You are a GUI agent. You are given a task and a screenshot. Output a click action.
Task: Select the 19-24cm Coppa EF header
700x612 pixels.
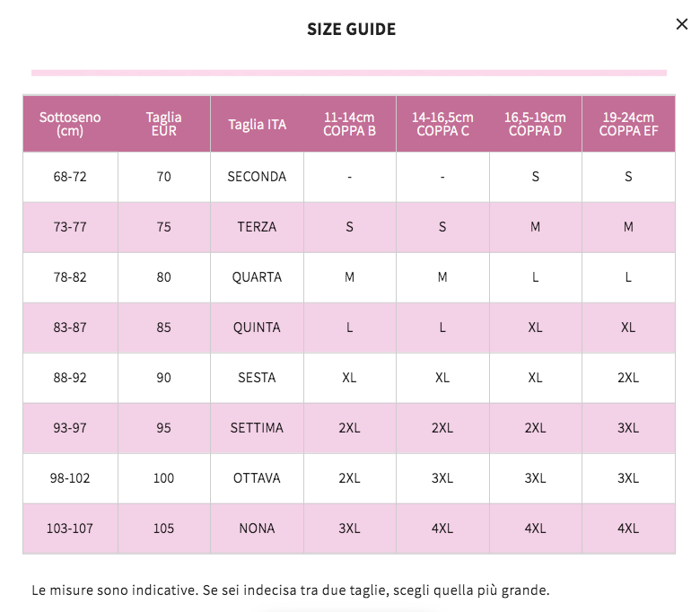[x=628, y=124]
